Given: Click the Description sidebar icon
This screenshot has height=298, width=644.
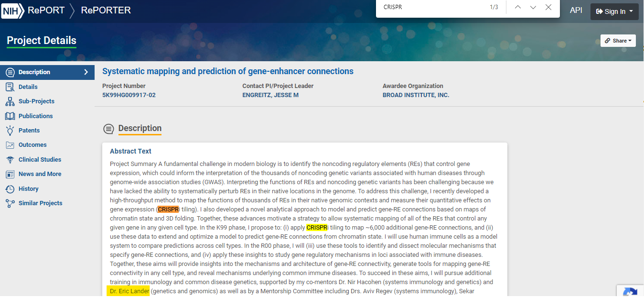Looking at the screenshot, I should tap(10, 72).
